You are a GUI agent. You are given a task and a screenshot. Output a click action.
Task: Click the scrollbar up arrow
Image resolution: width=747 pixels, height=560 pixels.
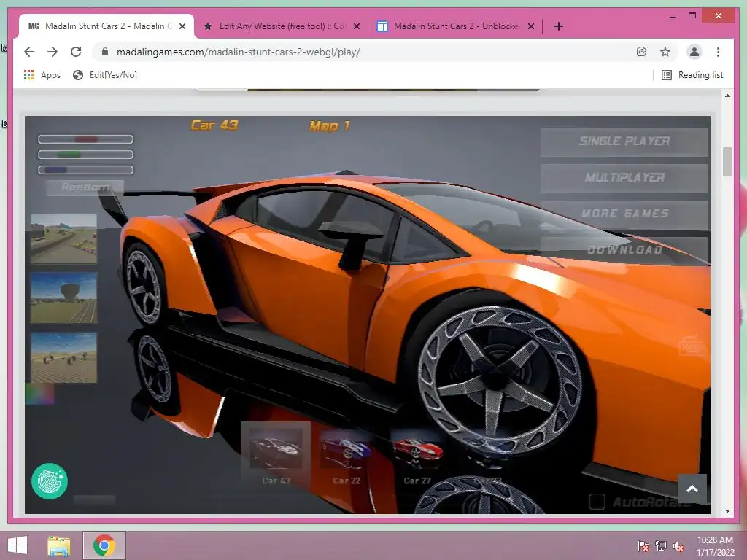pyautogui.click(x=727, y=96)
